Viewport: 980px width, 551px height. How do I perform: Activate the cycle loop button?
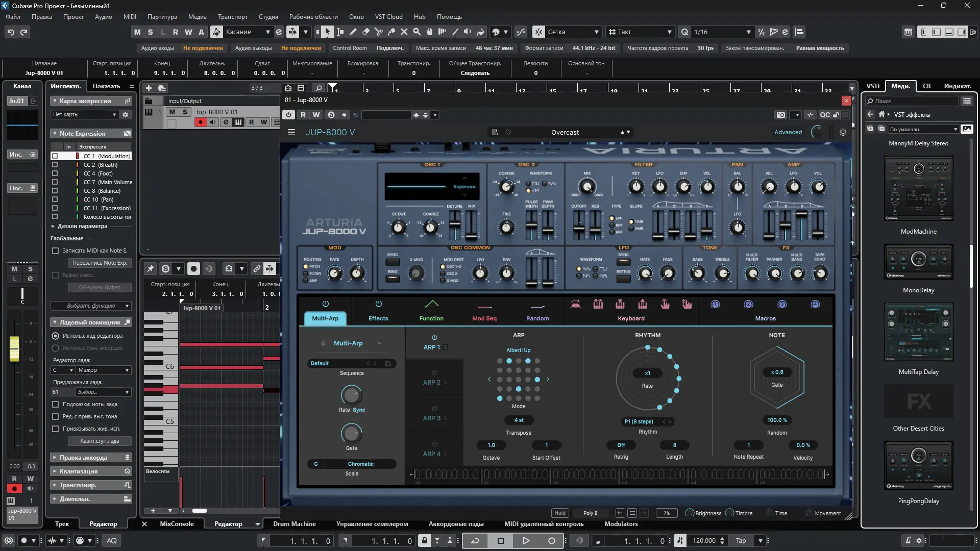pyautogui.click(x=475, y=540)
